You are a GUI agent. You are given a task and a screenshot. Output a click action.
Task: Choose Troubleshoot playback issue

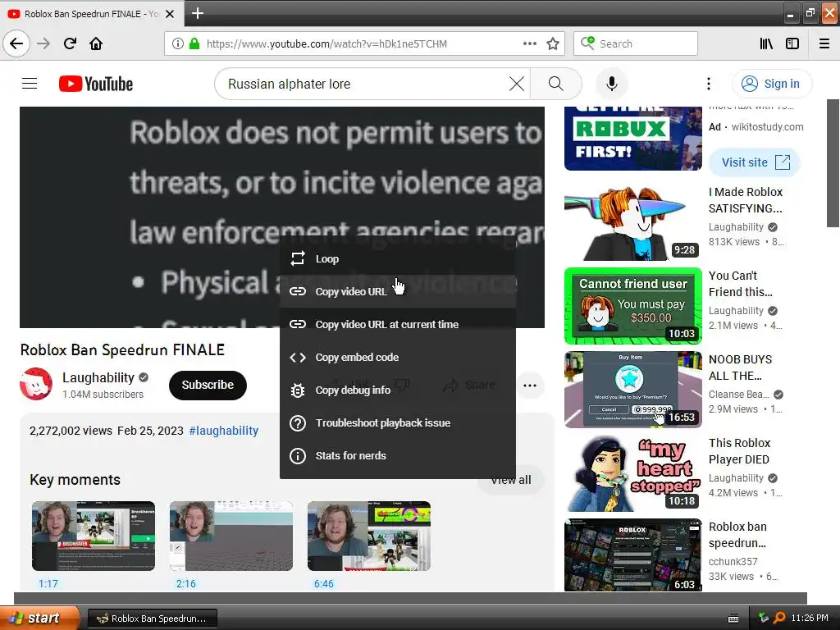pos(398,422)
